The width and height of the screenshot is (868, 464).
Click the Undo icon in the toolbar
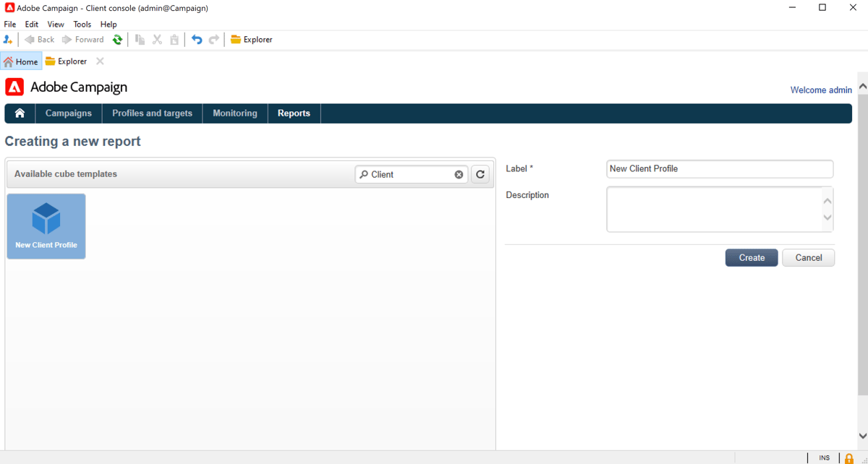coord(197,40)
